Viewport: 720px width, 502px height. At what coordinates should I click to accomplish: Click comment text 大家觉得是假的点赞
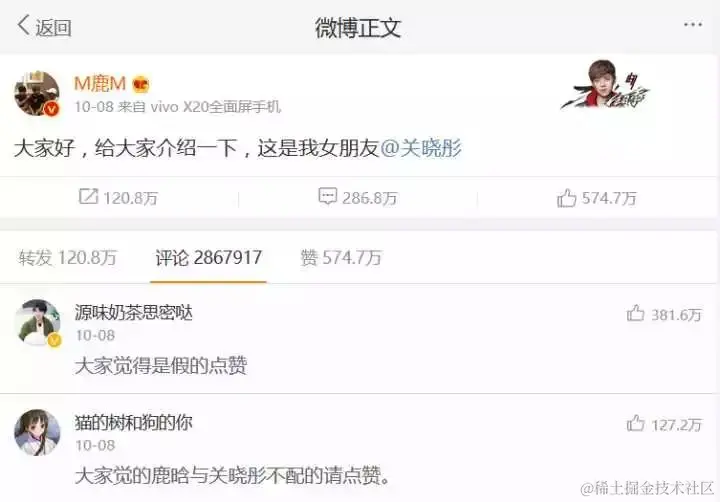point(161,366)
